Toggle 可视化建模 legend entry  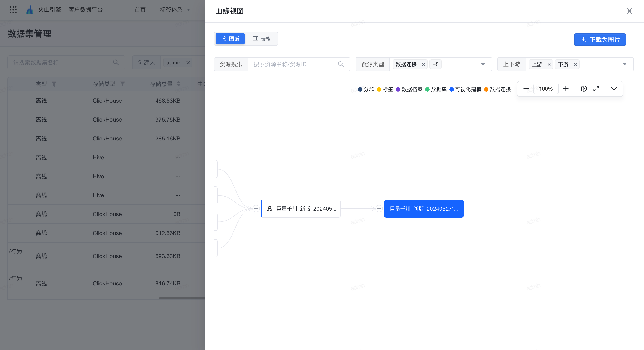click(x=465, y=89)
